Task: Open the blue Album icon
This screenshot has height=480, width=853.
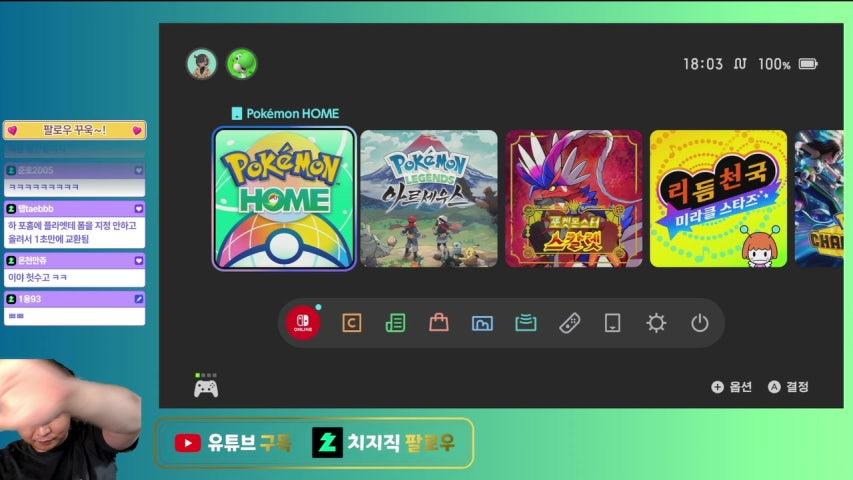Action: pos(482,323)
